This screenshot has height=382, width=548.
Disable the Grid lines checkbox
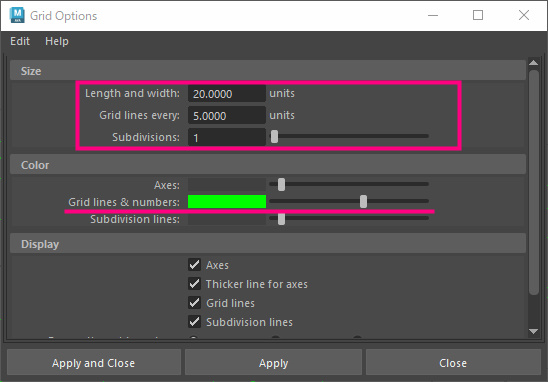point(194,303)
